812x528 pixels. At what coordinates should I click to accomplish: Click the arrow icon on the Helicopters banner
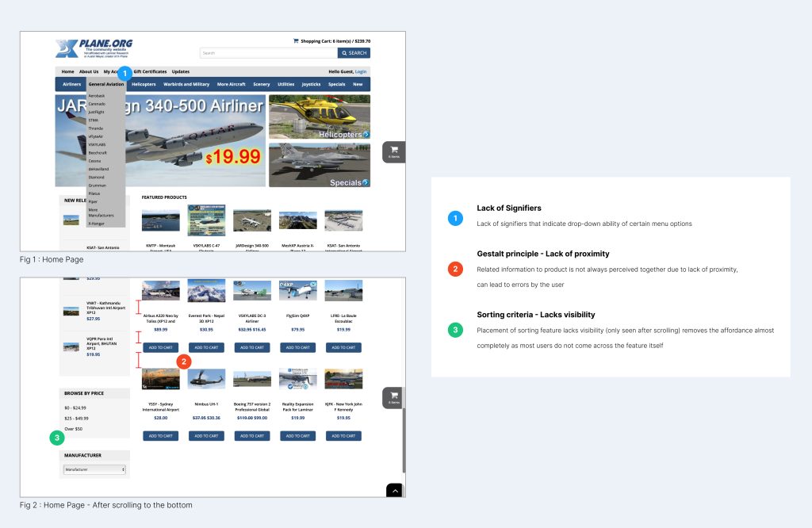click(x=366, y=135)
